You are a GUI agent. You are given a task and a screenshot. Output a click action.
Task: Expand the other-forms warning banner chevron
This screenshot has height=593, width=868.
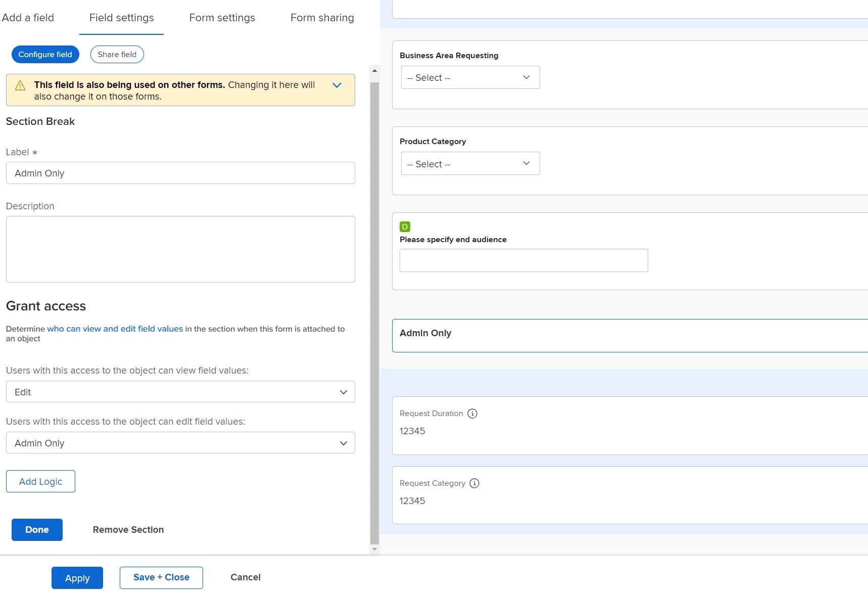337,85
